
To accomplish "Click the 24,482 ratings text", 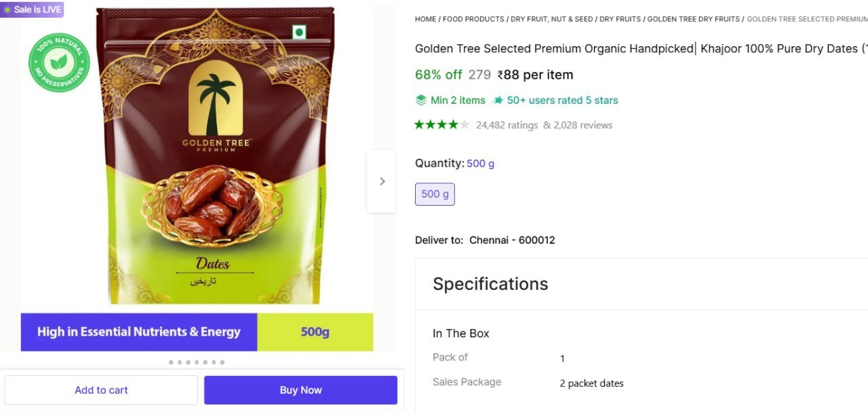I will 507,125.
